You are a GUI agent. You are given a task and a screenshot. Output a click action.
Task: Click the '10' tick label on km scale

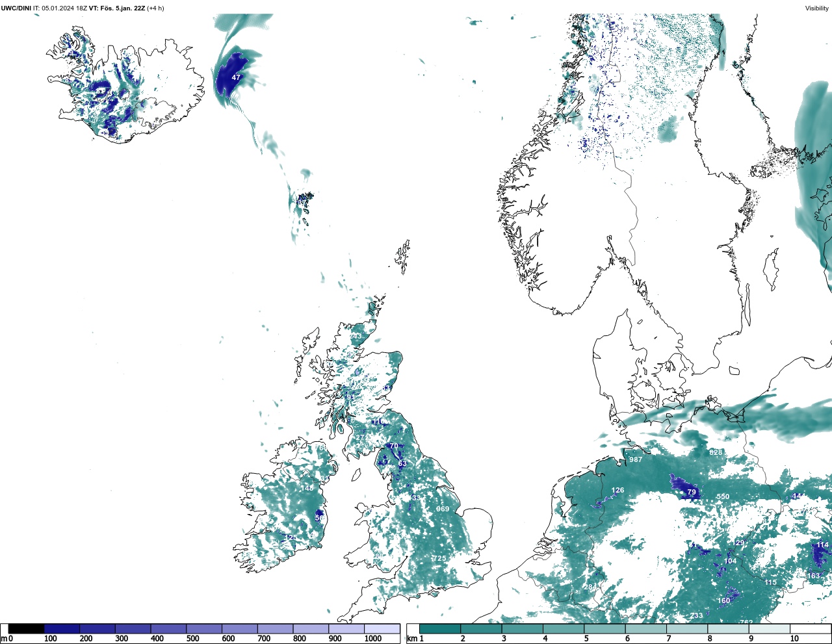[x=794, y=639]
